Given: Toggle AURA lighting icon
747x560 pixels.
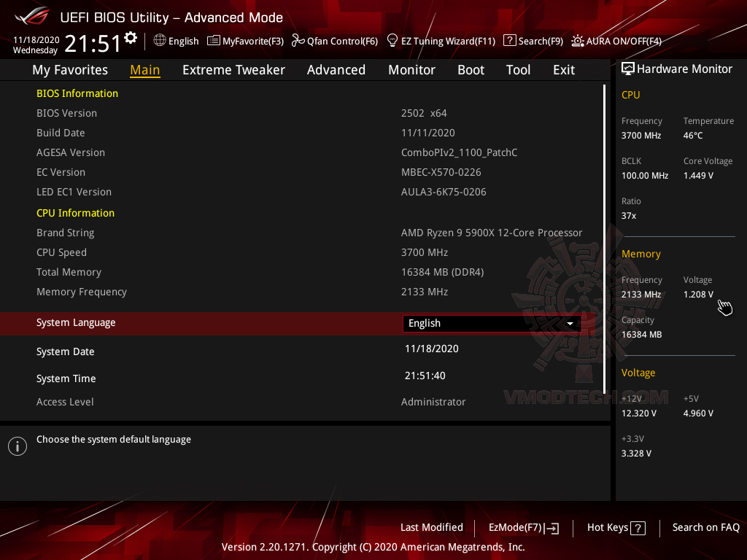Looking at the screenshot, I should [578, 41].
